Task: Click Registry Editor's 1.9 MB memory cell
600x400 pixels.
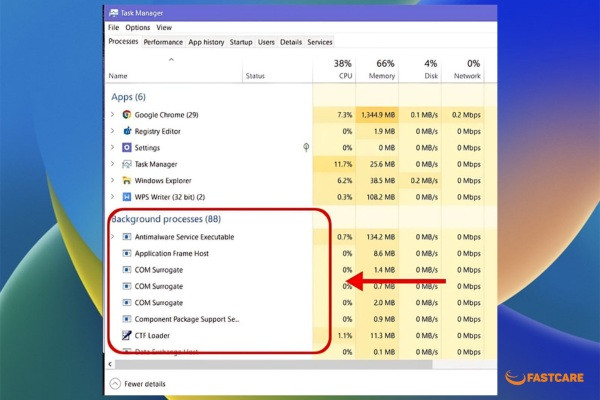Action: [x=377, y=131]
